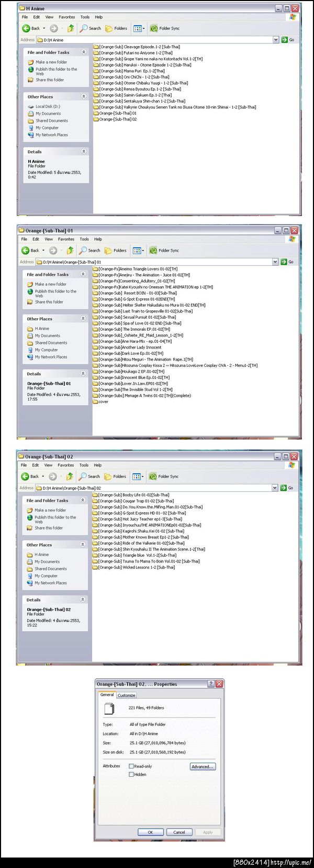Select the Orange-[Sub-Thai] 01 folder in H Anime

pyautogui.click(x=115, y=113)
